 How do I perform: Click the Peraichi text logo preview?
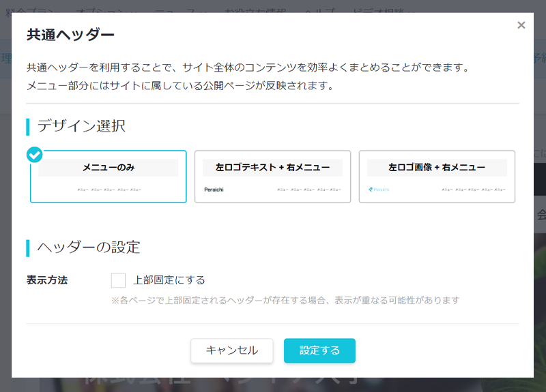(x=214, y=190)
